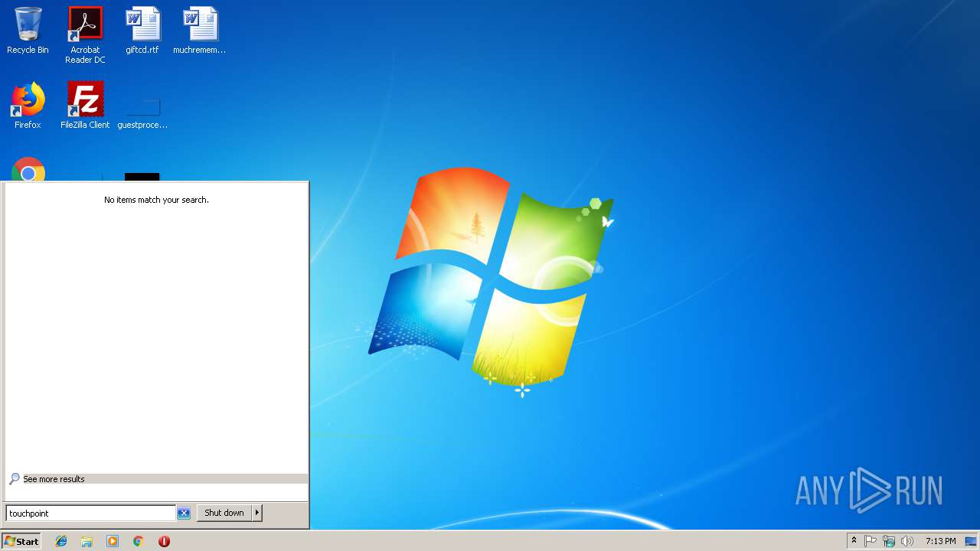
Task: Expand the Shut down options arrow
Action: (257, 513)
